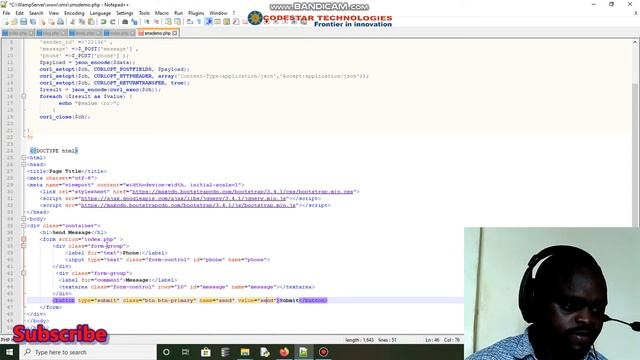Click the Open file toolbar icon

[14, 22]
